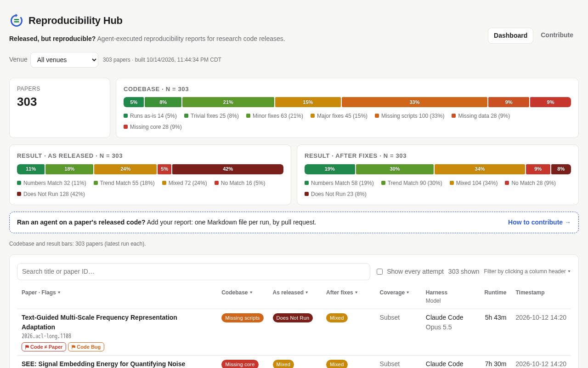Click the 42% Does Not Run bar segment
The width and height of the screenshot is (588, 368).
228,169
